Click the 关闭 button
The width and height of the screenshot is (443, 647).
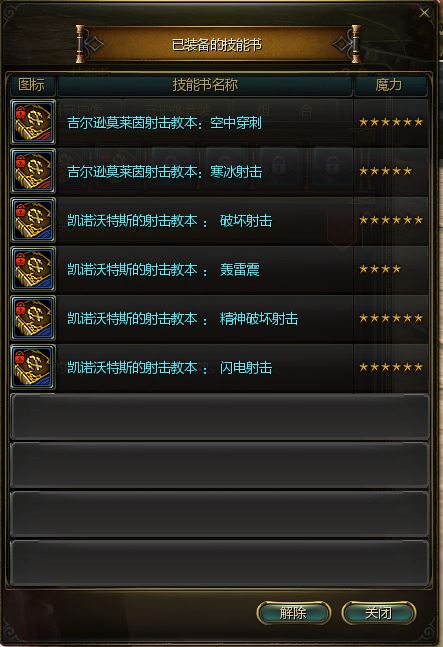379,613
